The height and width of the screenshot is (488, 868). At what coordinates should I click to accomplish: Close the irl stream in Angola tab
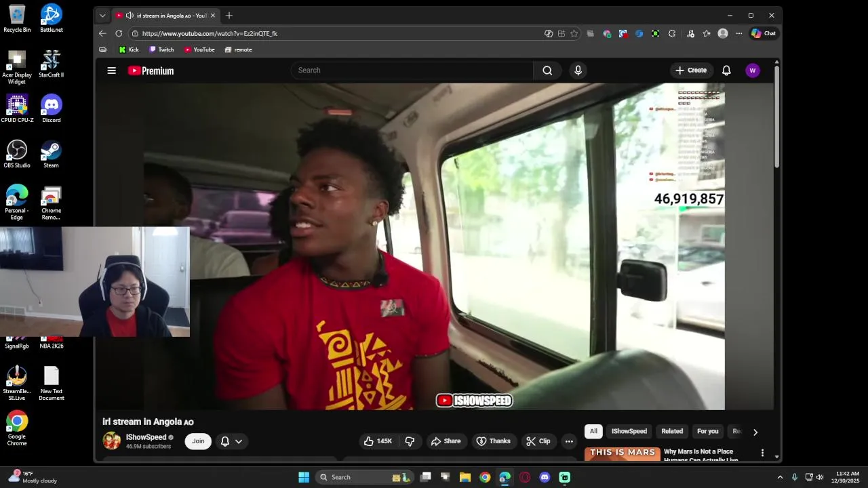coord(213,15)
